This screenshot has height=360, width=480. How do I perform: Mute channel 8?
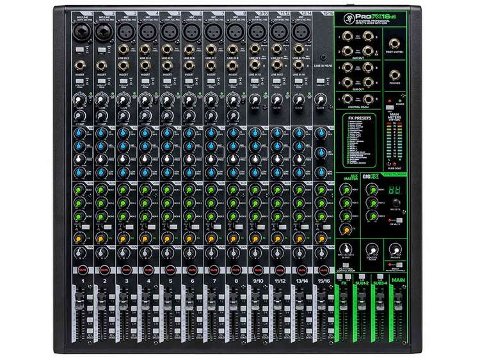236,269
